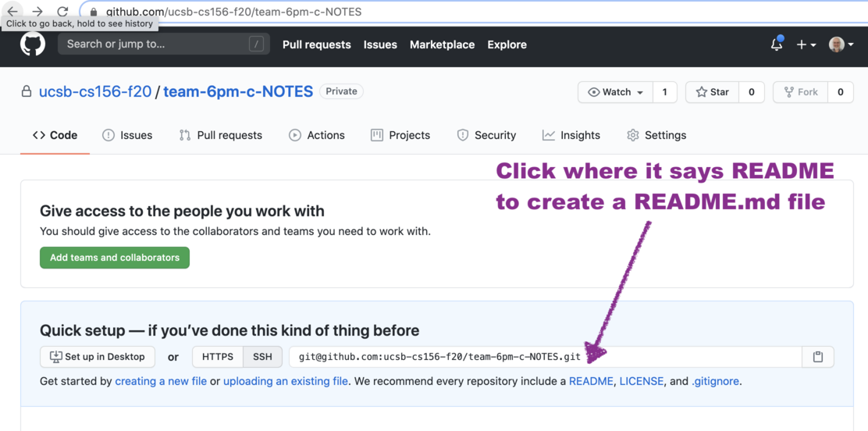Click Add teams and collaborators button

pyautogui.click(x=115, y=258)
